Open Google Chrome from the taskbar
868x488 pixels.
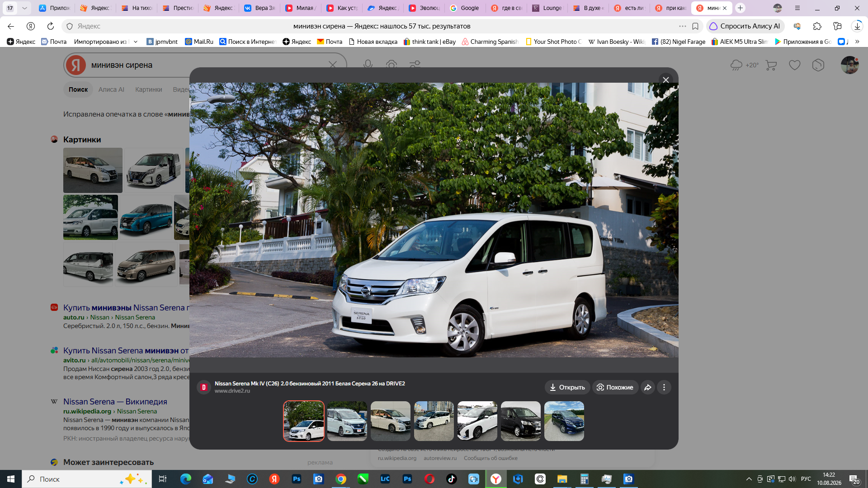coord(341,479)
